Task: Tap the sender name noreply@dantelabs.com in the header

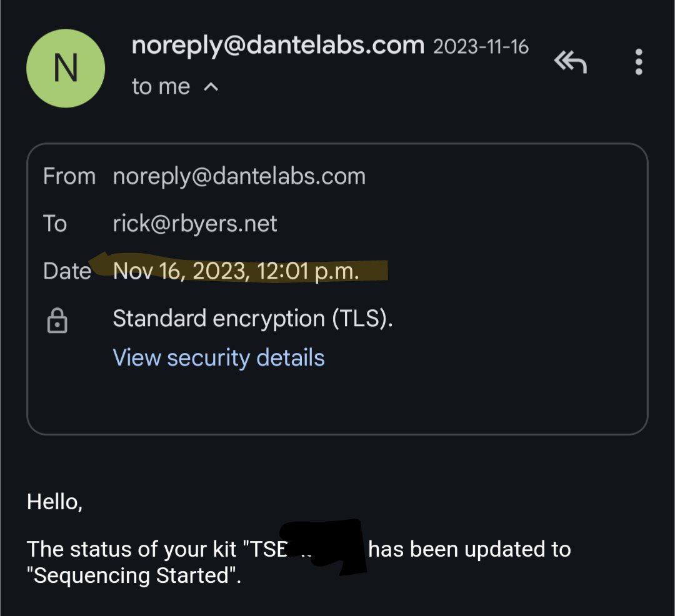Action: [277, 45]
